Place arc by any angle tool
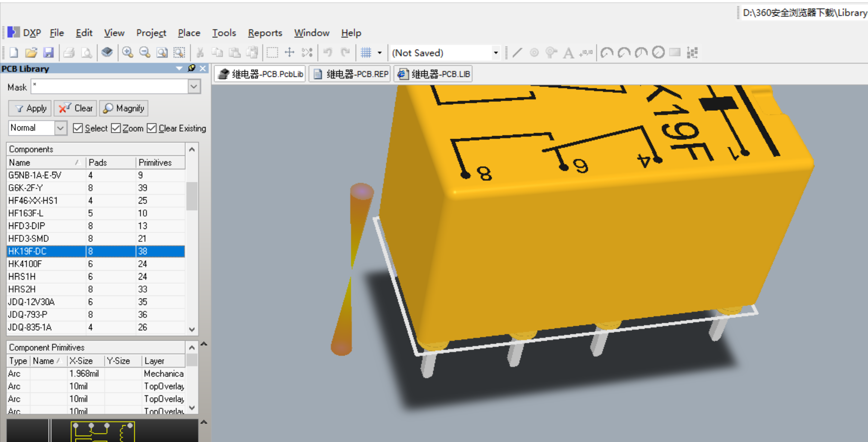The width and height of the screenshot is (868, 442). coord(641,53)
